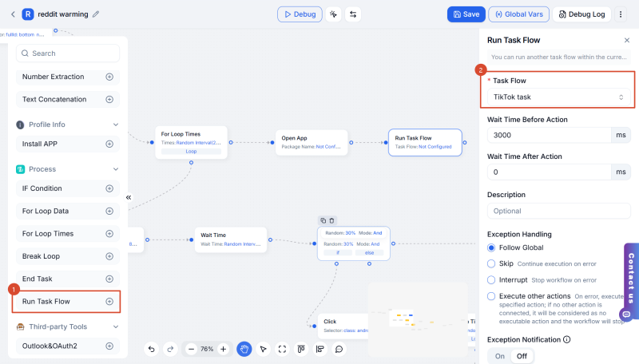Viewport: 639px width, 364px height.
Task: Add Outlook&OAuth2 with plus icon
Action: click(x=109, y=346)
